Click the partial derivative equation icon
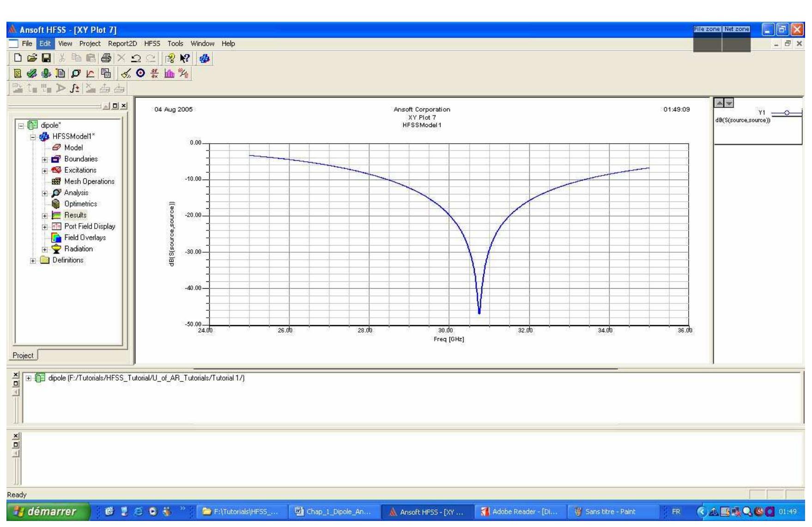The height and width of the screenshot is (527, 812). 154,74
